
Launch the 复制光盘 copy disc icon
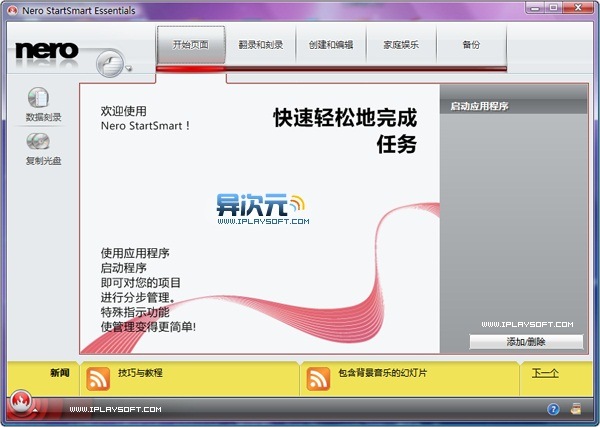point(38,141)
